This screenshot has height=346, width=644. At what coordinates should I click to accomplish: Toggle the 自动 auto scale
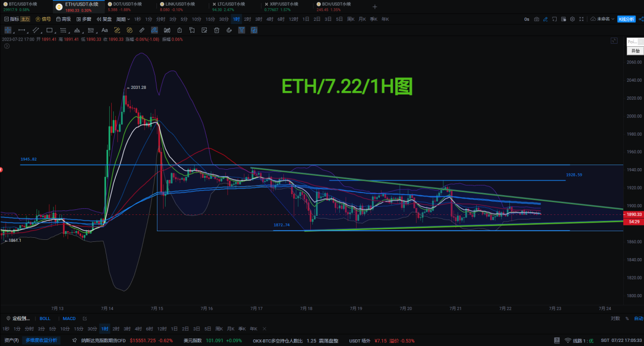pos(638,319)
